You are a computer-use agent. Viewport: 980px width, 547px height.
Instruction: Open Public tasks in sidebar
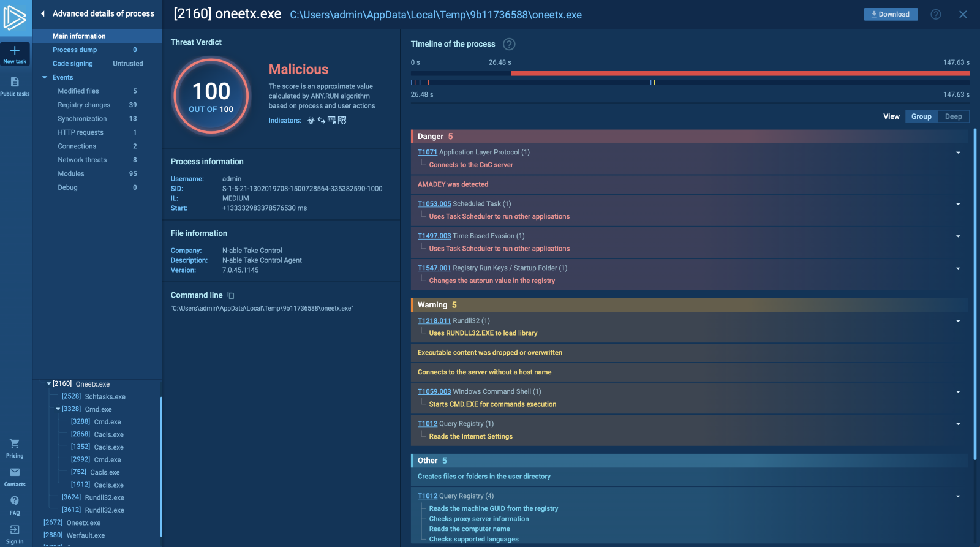[x=15, y=86]
